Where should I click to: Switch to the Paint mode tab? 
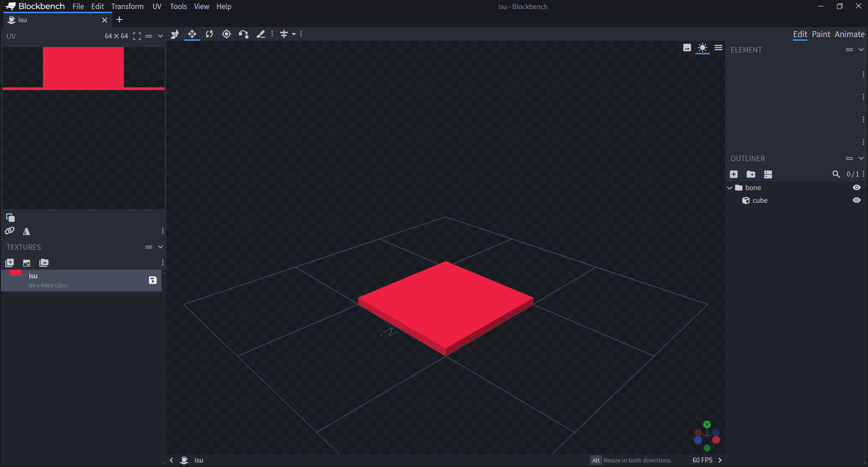[821, 34]
